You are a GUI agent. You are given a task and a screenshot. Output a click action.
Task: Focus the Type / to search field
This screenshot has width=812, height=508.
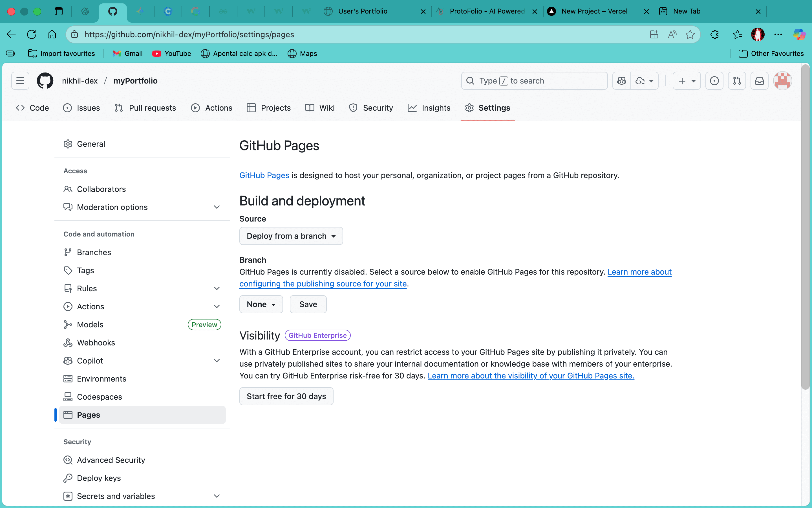[534, 81]
